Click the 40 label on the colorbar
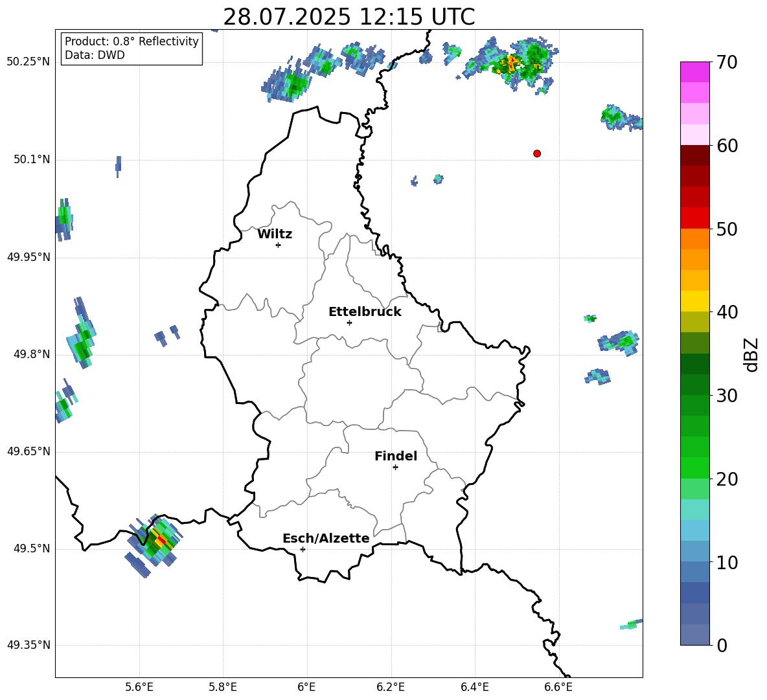 [727, 312]
